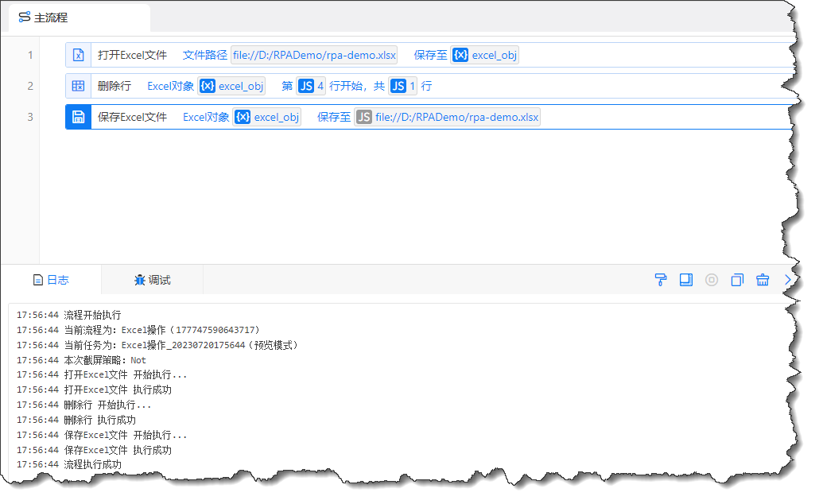Click log line 本次截屏策略: Not

81,360
